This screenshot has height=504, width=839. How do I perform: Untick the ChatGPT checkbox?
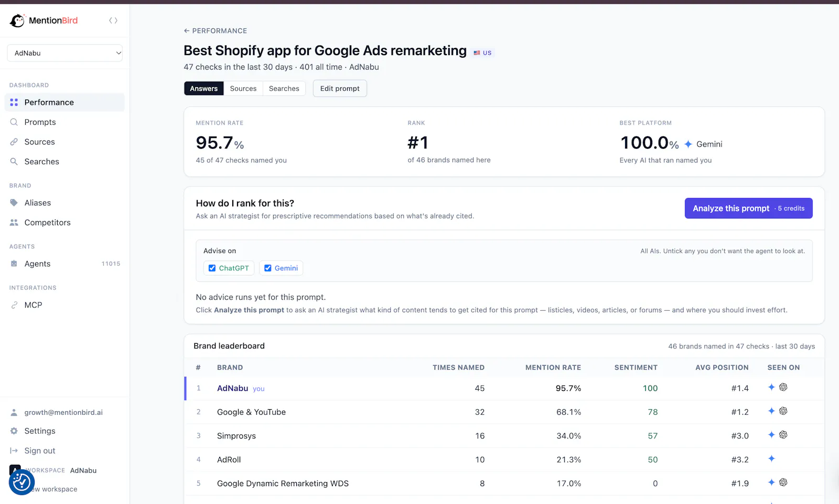point(212,268)
